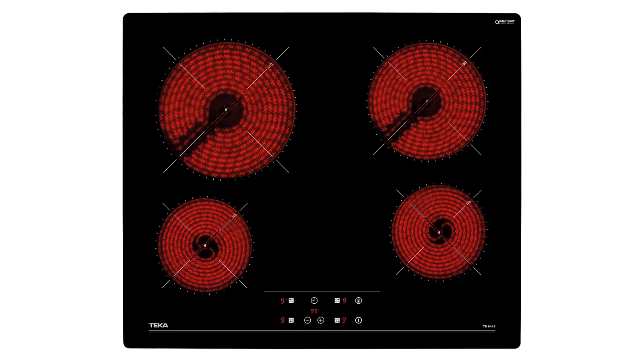This screenshot has width=644, height=362.
Task: Select the rear-right burner zone icon
Action: click(x=337, y=300)
